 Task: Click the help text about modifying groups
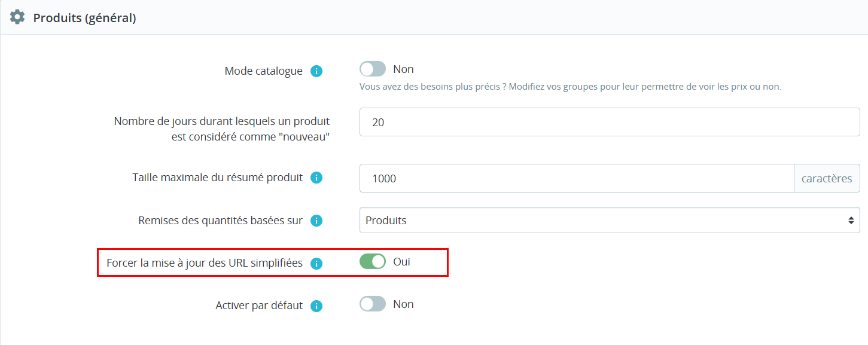tap(570, 87)
